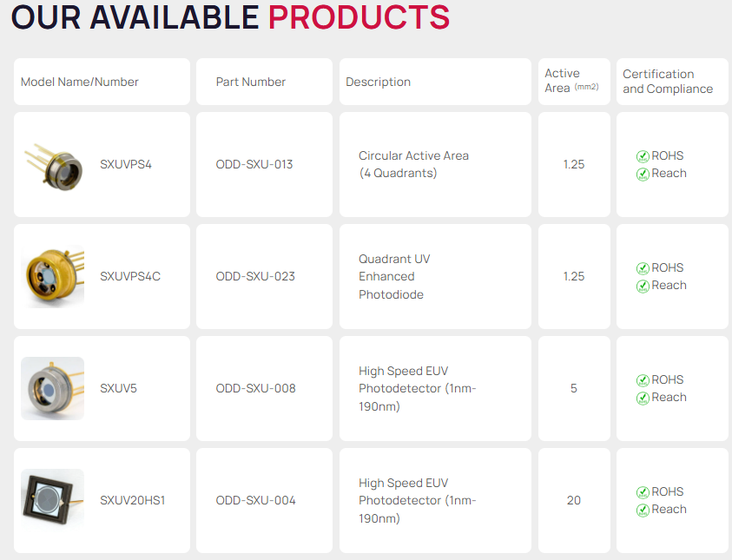The height and width of the screenshot is (560, 732).
Task: Click the Certification and Compliance header
Action: pyautogui.click(x=667, y=82)
